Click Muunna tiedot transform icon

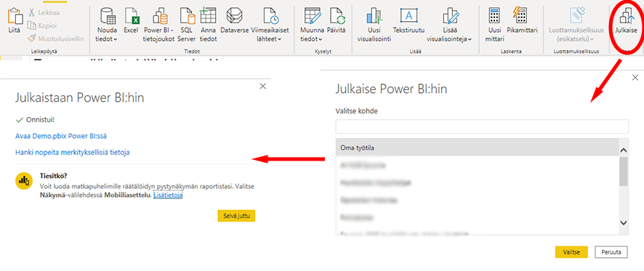312,15
